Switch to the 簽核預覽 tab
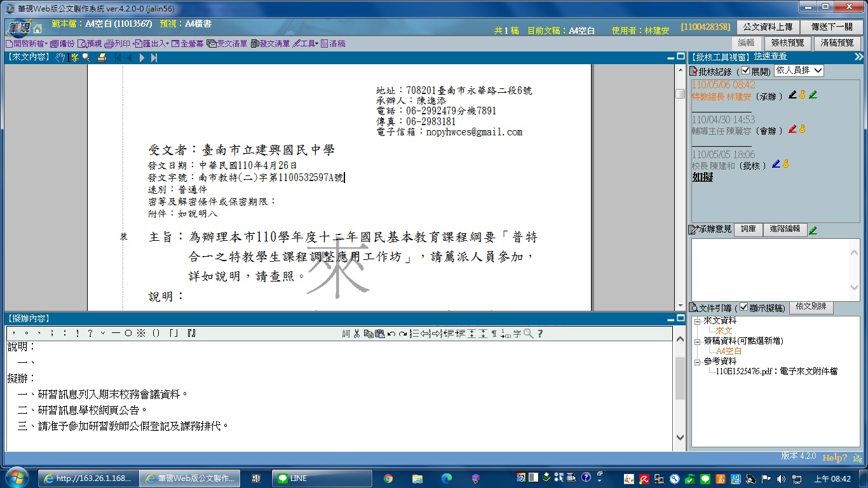 pyautogui.click(x=787, y=43)
